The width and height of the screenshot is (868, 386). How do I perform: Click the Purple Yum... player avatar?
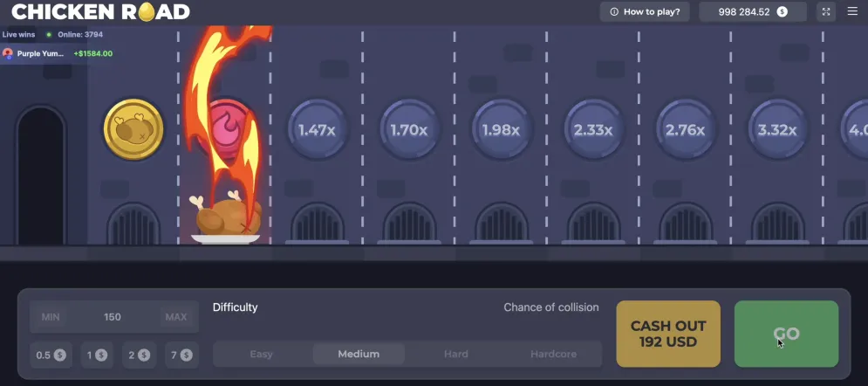(8, 54)
